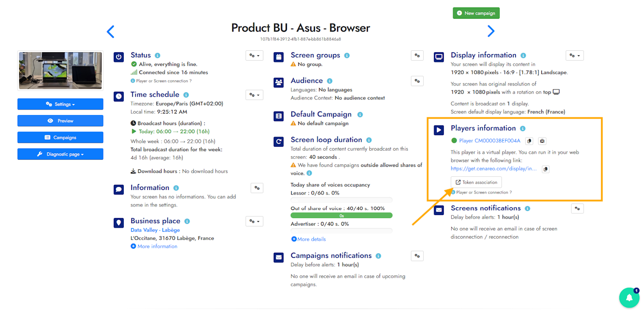This screenshot has width=644, height=313.
Task: Click the info icon beside Players information
Action: pos(522,129)
